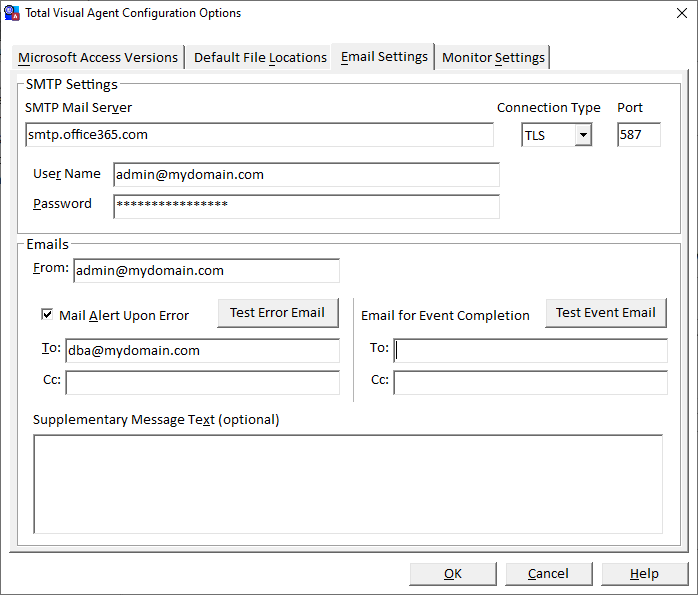The height and width of the screenshot is (595, 698).
Task: Switch to Microsoft Access Versions tab
Action: [x=98, y=57]
